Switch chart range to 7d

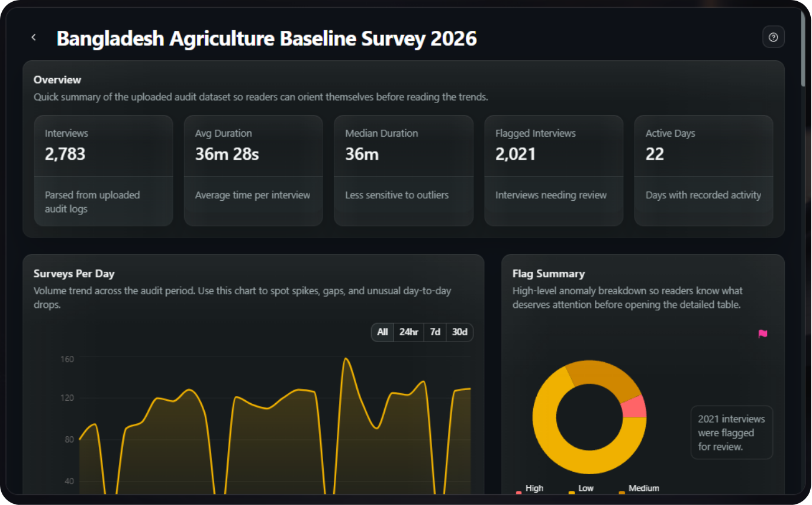coord(435,332)
